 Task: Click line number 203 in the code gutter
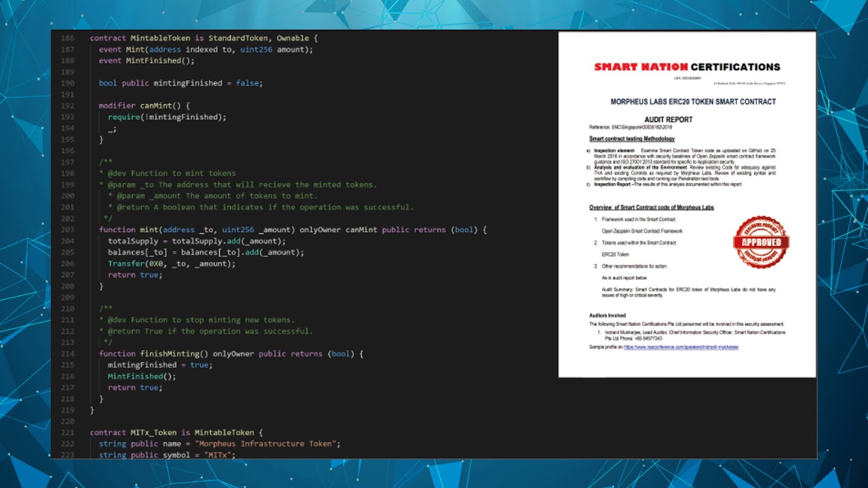[x=68, y=230]
